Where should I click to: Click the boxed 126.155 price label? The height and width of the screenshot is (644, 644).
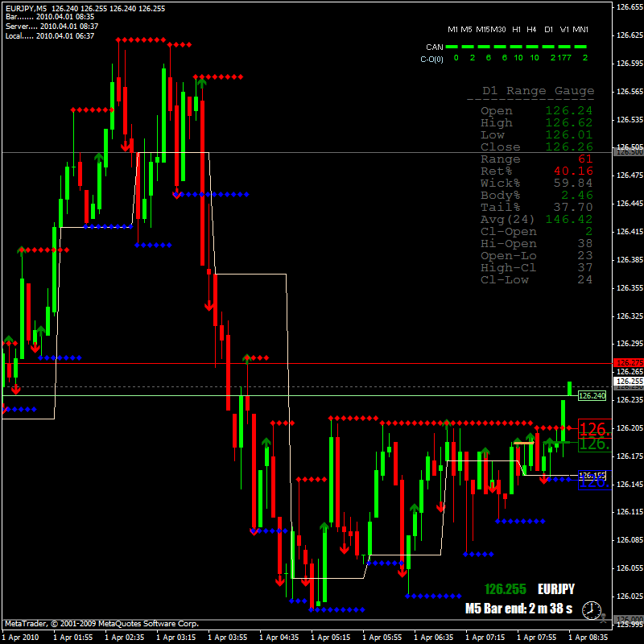[592, 476]
